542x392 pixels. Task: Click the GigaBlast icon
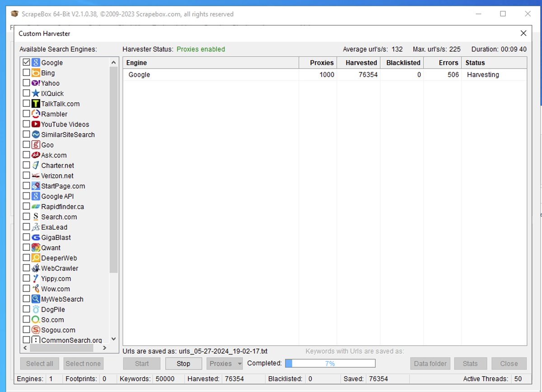tap(36, 237)
